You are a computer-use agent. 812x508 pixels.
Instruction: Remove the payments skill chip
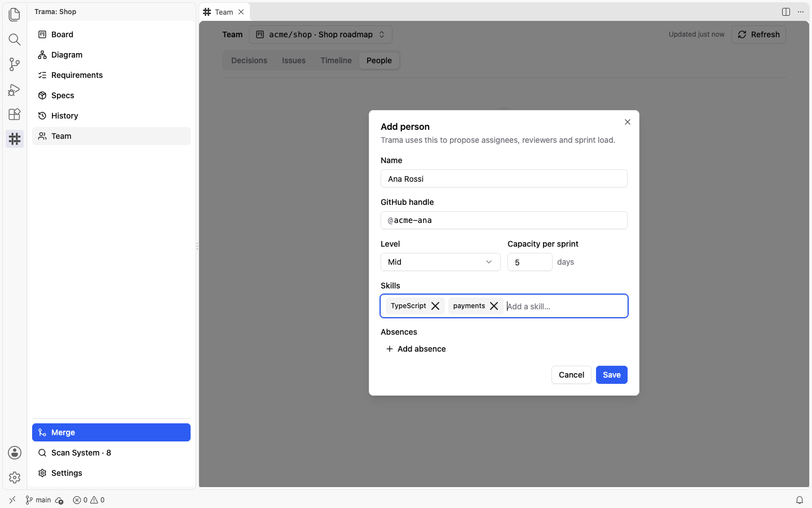494,306
